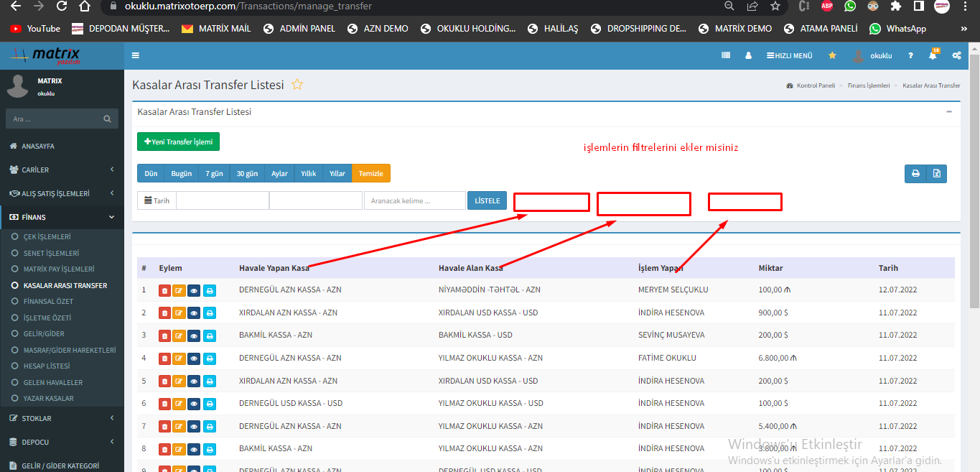The width and height of the screenshot is (980, 472).
Task: Click the barcode icon in the header
Action: [726, 55]
